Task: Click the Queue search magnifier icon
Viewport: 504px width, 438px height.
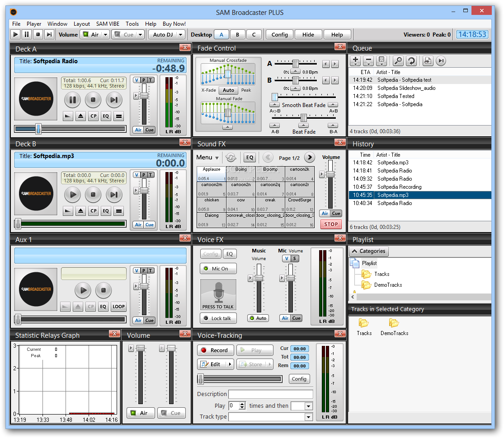Action: click(x=398, y=61)
